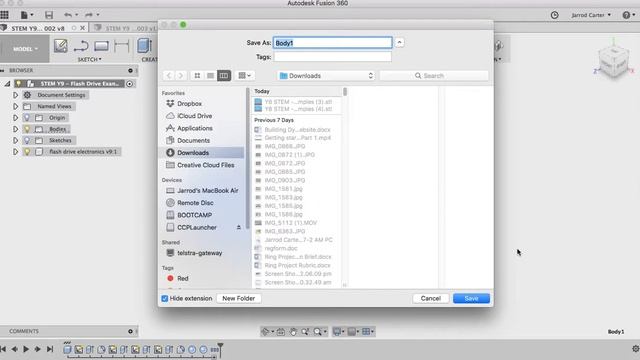Expand the Origin tree node
Screen dimensions: 640x360
[x=16, y=118]
